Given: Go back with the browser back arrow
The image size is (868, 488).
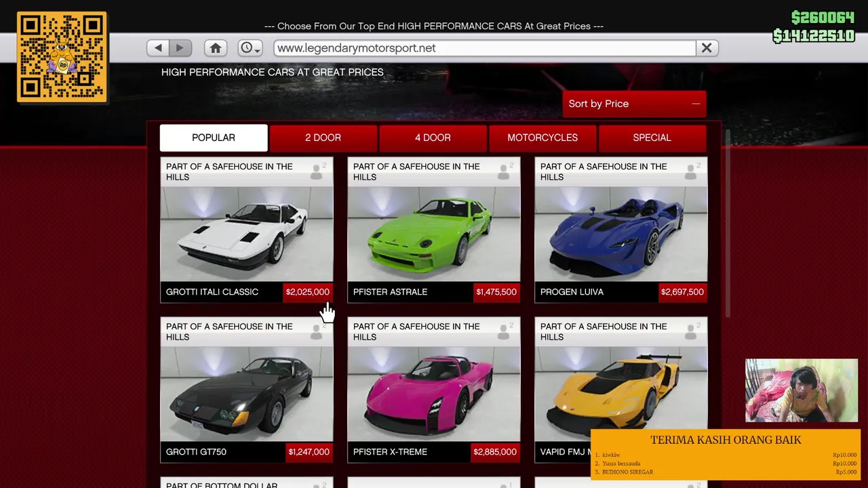Looking at the screenshot, I should click(157, 48).
